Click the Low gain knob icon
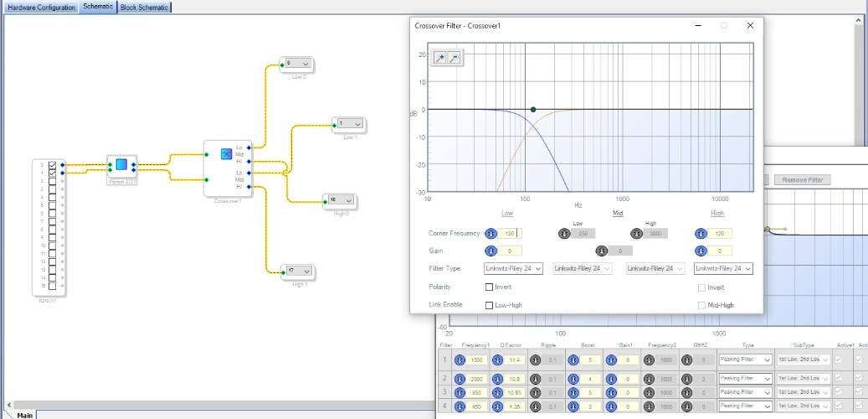This screenshot has height=419, width=868. point(490,251)
